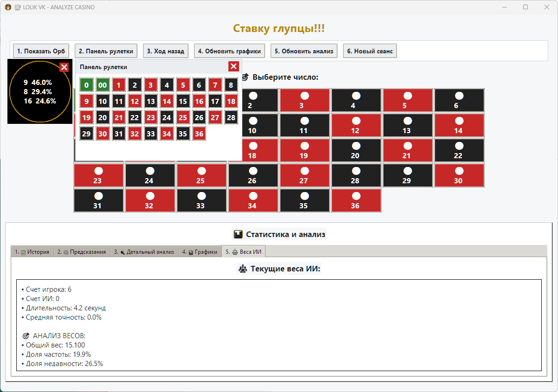Open 2. Панель рулетки button
This screenshot has width=558, height=392.
point(106,51)
